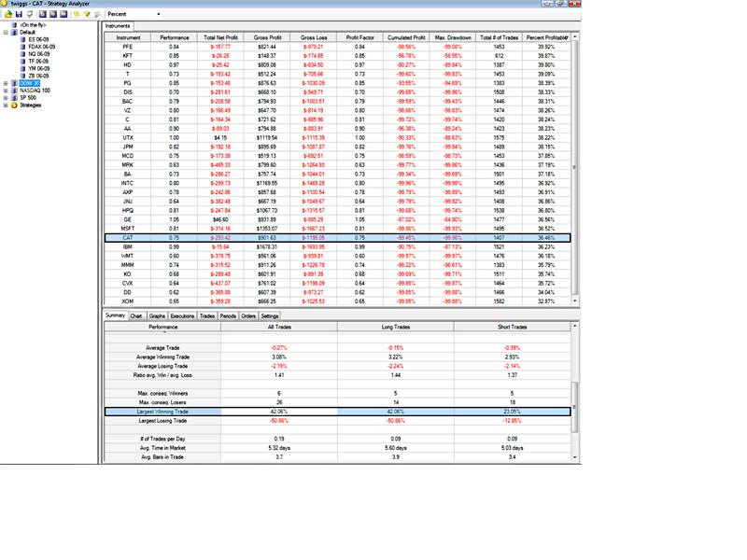Click scroll-down arrow of summary panel scrollbar
The image size is (747, 560).
pyautogui.click(x=574, y=457)
